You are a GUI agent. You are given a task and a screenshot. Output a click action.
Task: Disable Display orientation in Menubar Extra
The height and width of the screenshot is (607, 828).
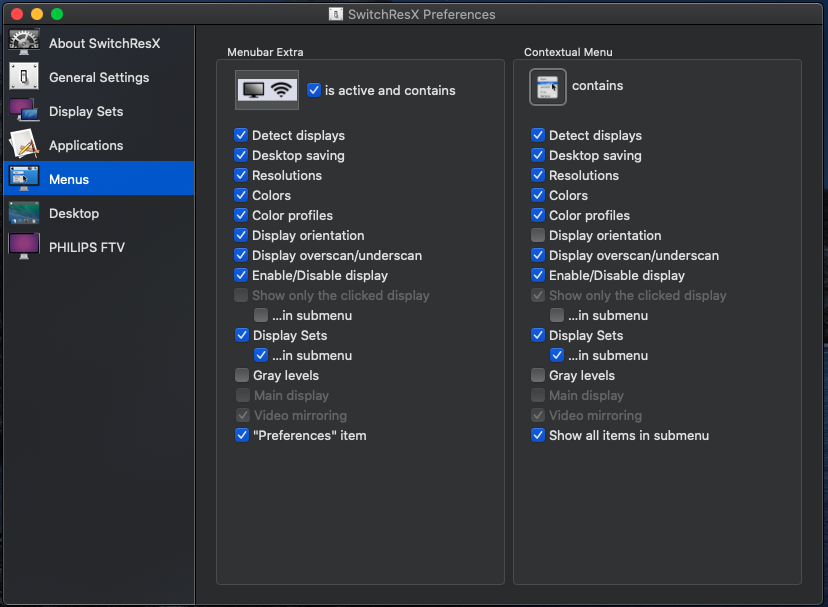pyautogui.click(x=241, y=235)
